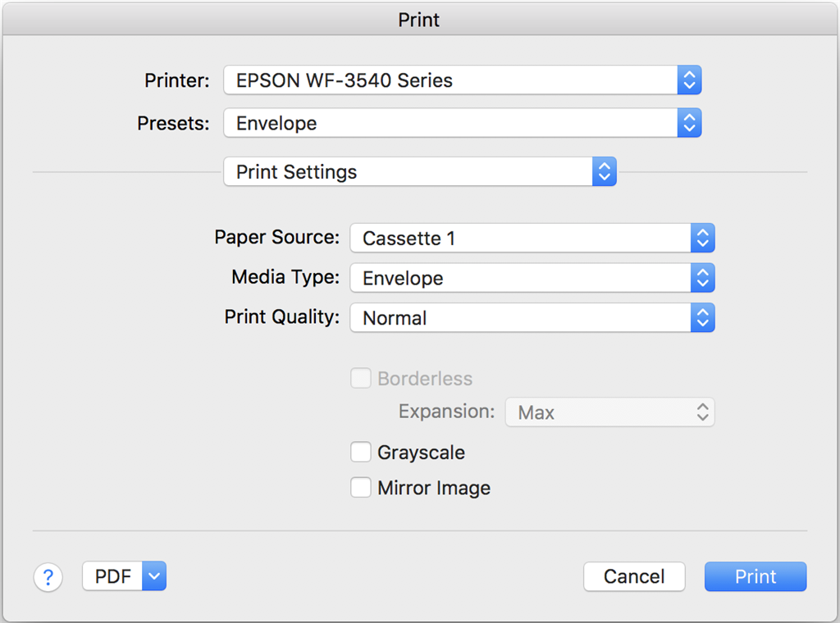The width and height of the screenshot is (840, 623).
Task: Open the Presets dropdown showing Envelope
Action: point(463,123)
